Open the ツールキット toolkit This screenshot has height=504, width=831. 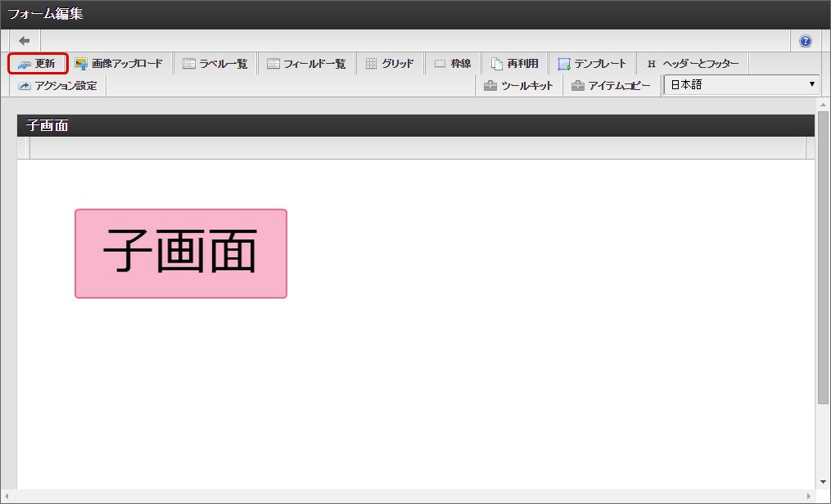tap(519, 86)
